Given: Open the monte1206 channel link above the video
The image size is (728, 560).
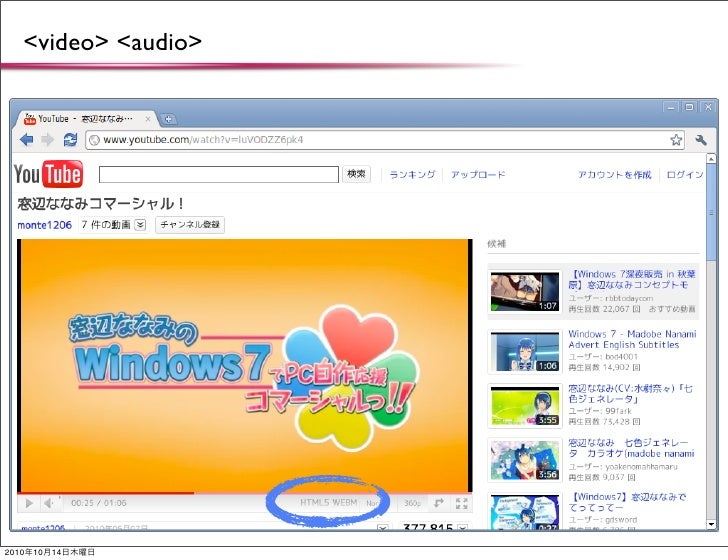Looking at the screenshot, I should [45, 225].
